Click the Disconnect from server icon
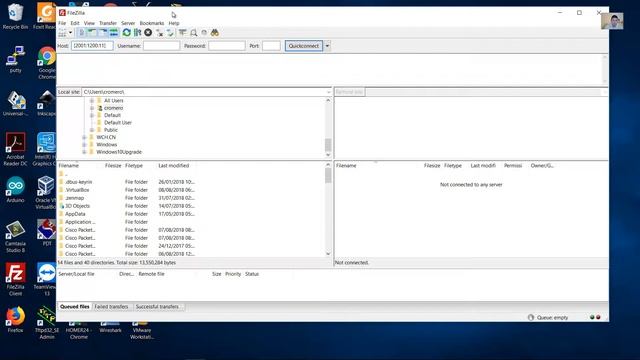 [x=160, y=33]
